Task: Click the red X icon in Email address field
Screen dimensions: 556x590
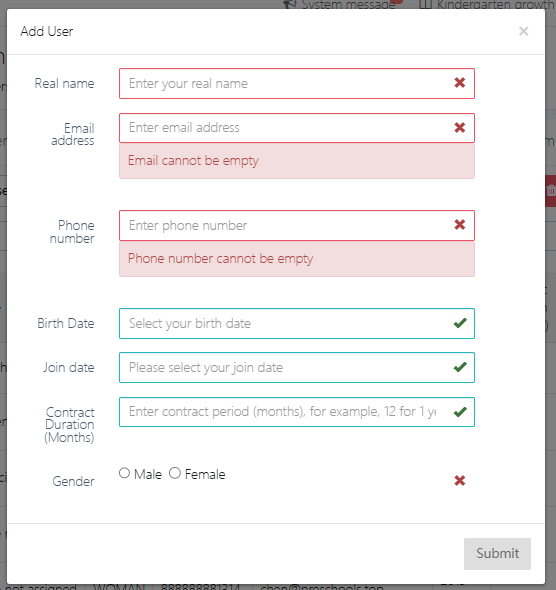Action: pyautogui.click(x=459, y=128)
